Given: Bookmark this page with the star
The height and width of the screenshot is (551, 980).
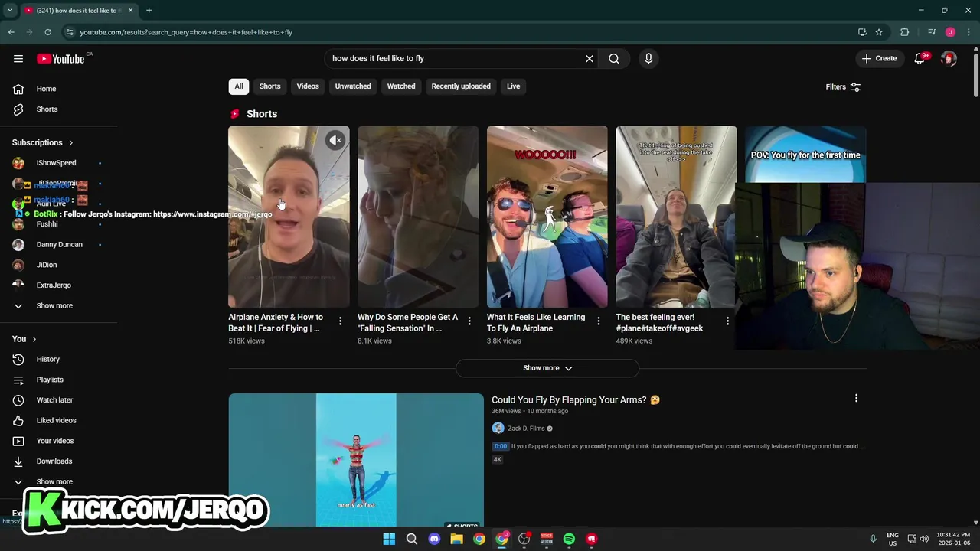Looking at the screenshot, I should point(879,32).
